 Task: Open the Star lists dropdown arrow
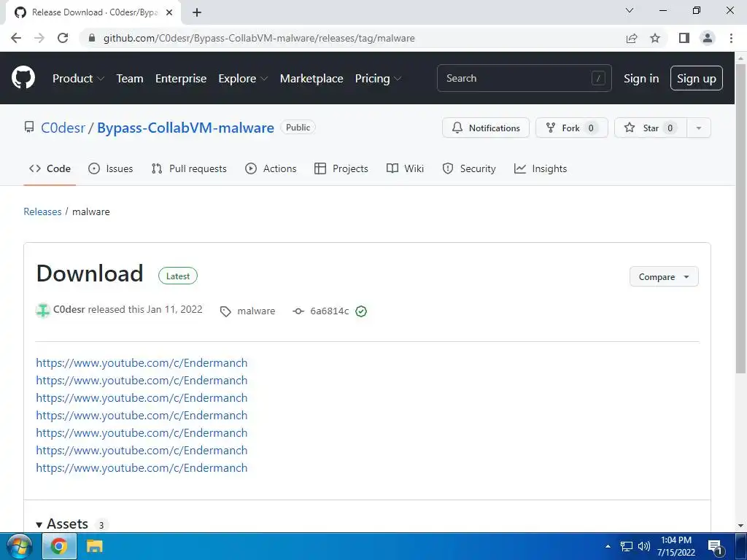click(698, 128)
